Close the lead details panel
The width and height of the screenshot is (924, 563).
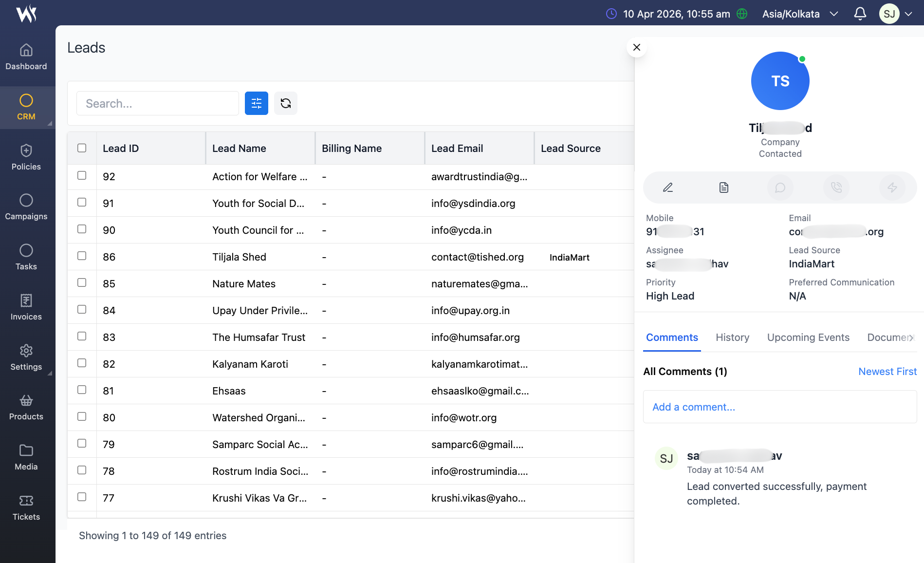(x=636, y=47)
